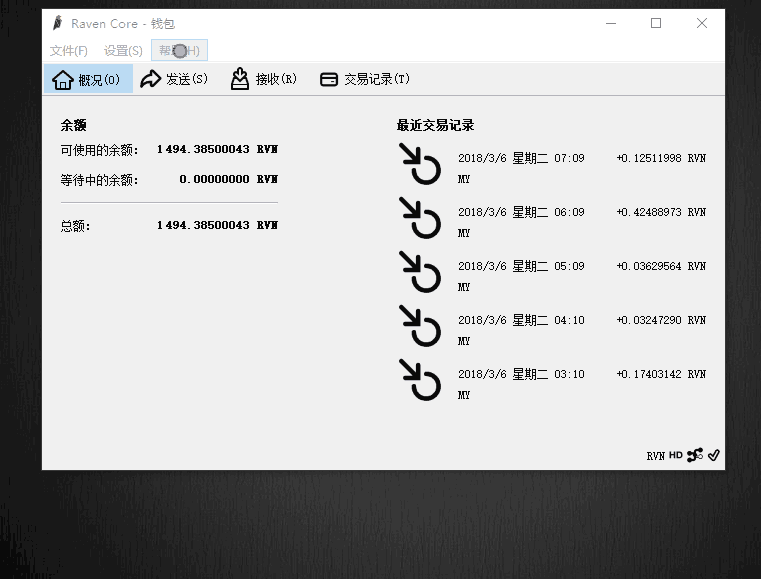This screenshot has width=761, height=579.
Task: Click mined icon for 03:10 transaction
Action: [x=420, y=380]
